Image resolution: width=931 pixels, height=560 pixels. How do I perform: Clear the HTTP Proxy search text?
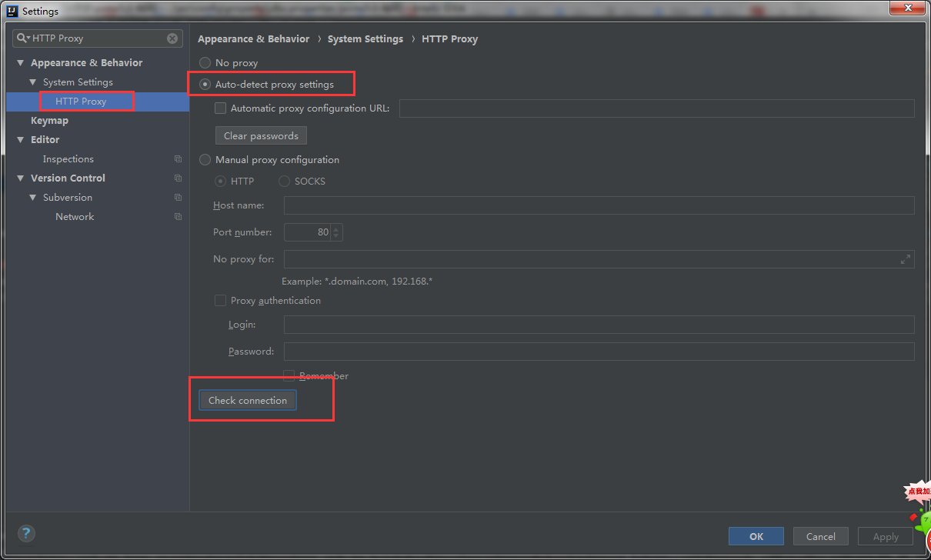[x=172, y=38]
